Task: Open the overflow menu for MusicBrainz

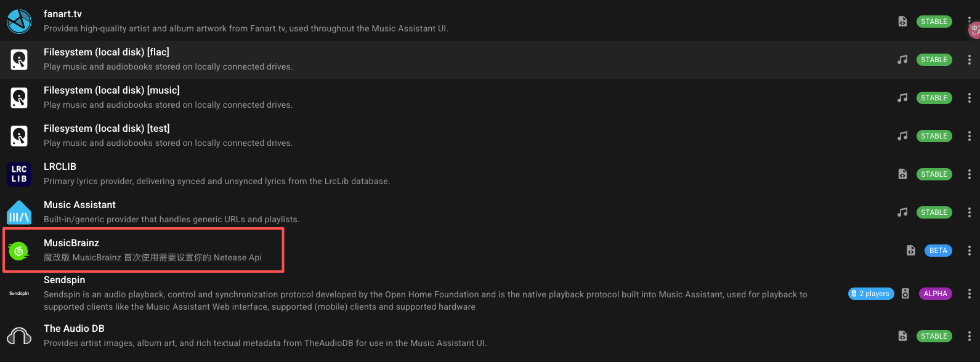Action: [970, 250]
